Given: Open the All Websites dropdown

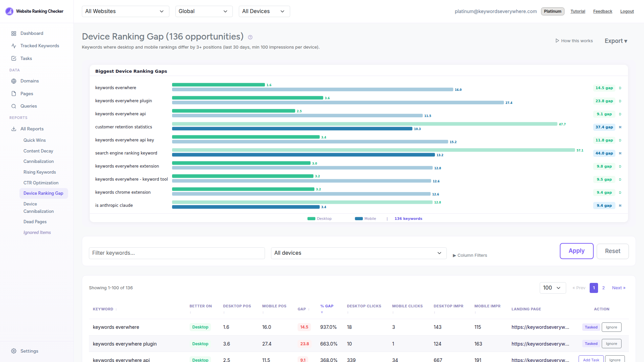Looking at the screenshot, I should point(125,11).
